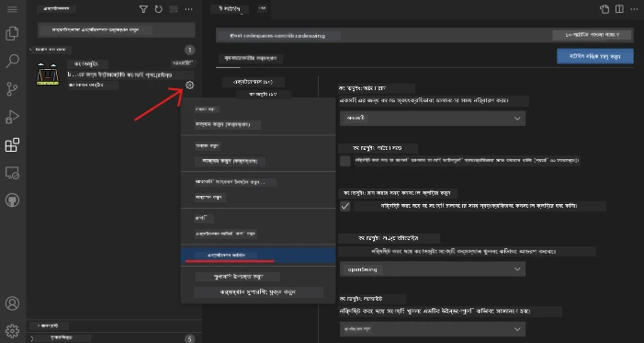
Task: Click the settings found count badge
Action: 592,35
